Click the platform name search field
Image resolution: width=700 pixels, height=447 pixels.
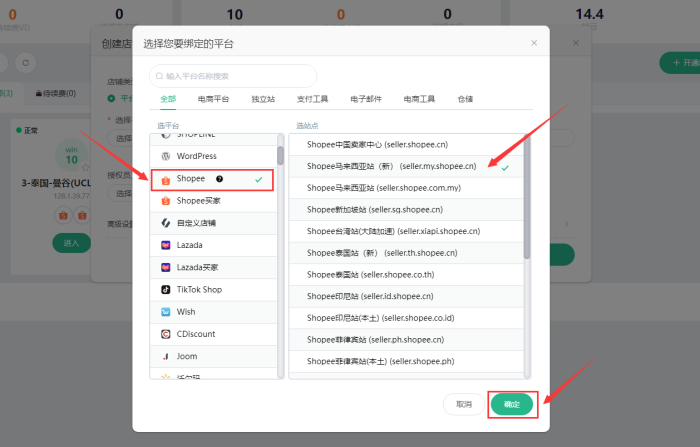click(x=233, y=76)
